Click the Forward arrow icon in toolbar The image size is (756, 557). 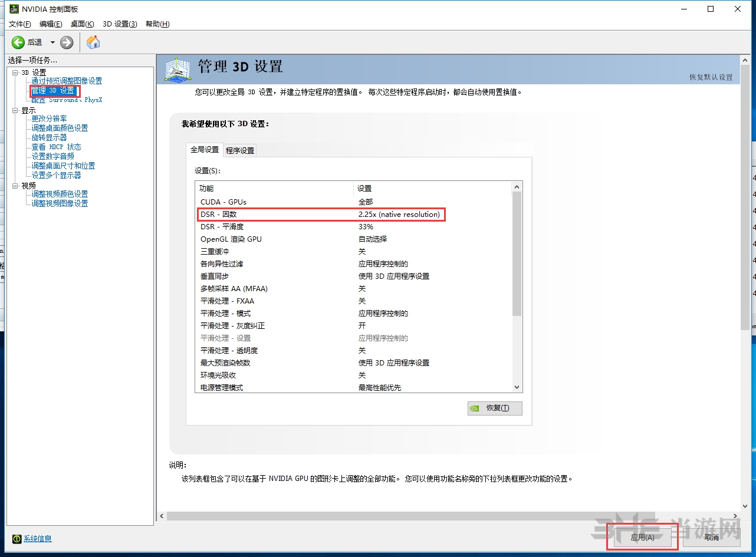pyautogui.click(x=67, y=42)
